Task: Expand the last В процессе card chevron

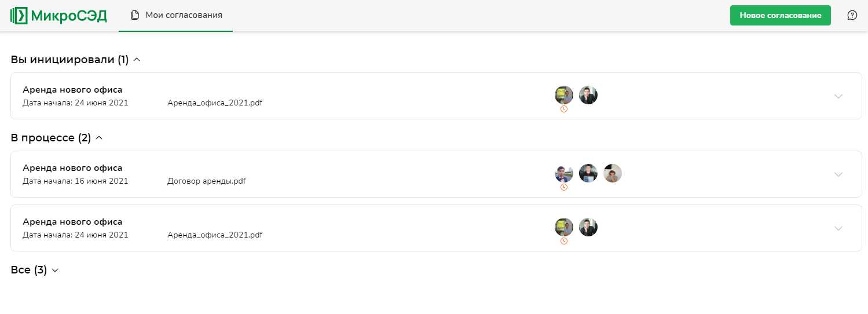Action: (838, 228)
